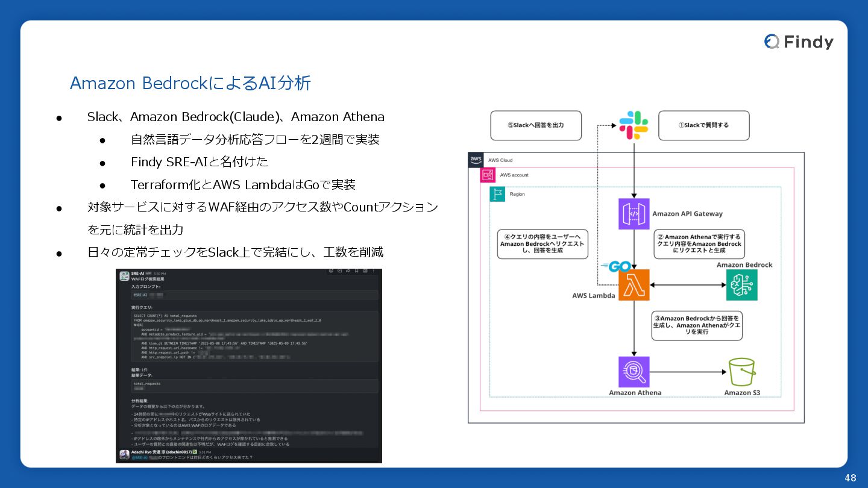Click the total_requests result block
The image size is (868, 488).
pyautogui.click(x=254, y=386)
